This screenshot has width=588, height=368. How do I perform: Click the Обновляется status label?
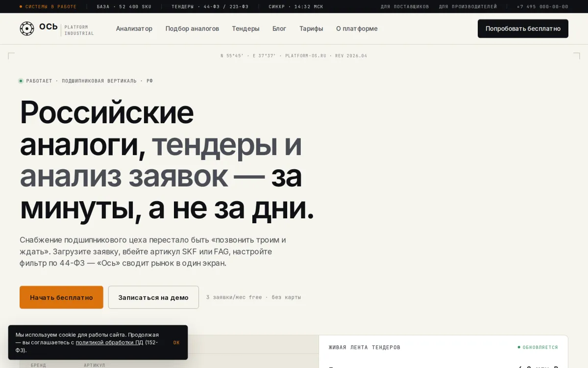pos(538,347)
